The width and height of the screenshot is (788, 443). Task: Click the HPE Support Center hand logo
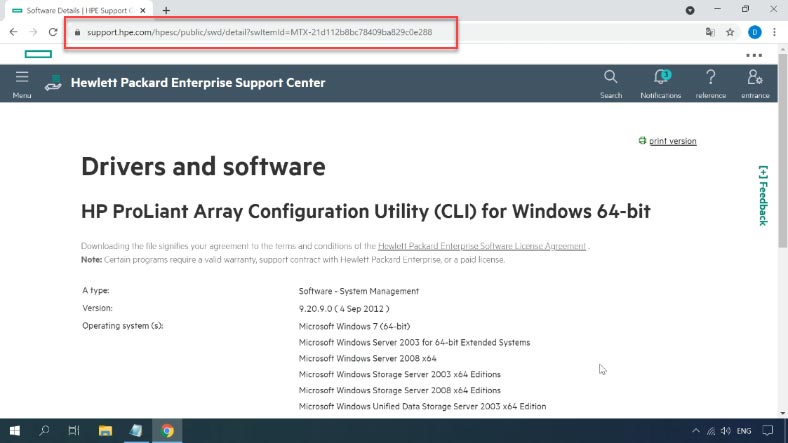click(x=53, y=83)
